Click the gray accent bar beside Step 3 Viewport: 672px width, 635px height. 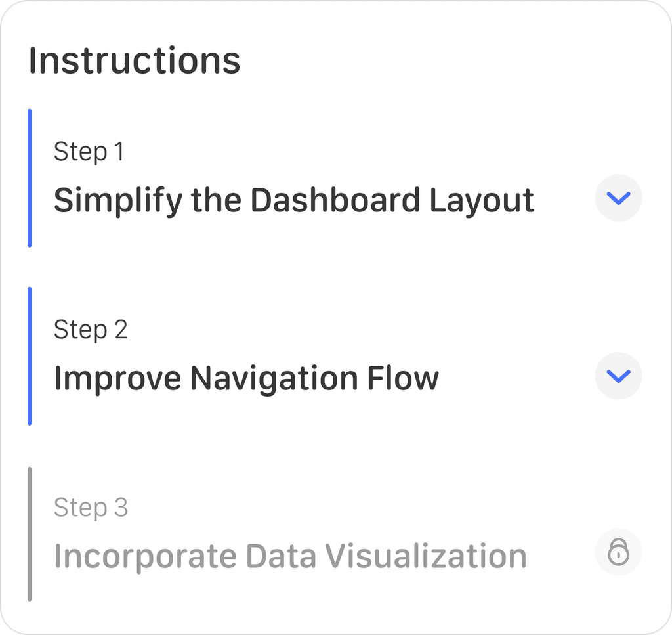(x=30, y=533)
